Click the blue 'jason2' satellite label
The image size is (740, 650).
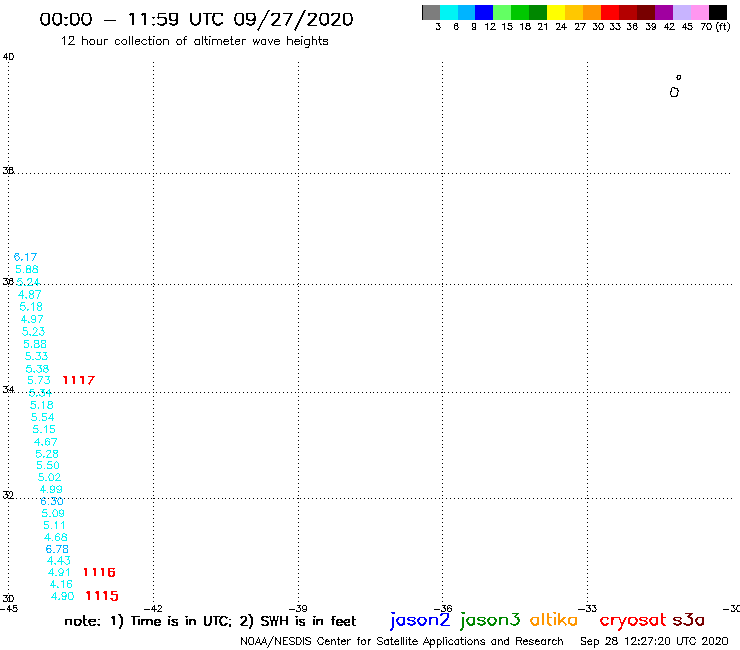(x=420, y=620)
